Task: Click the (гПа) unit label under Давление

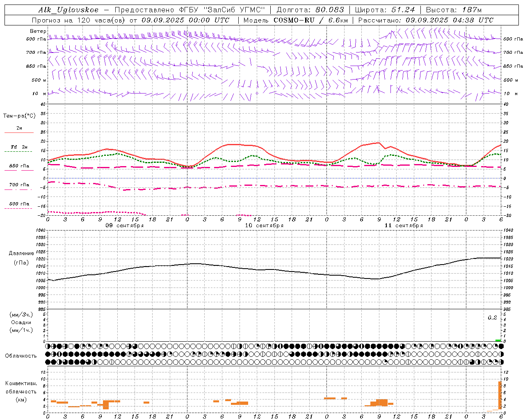Action: [21, 262]
